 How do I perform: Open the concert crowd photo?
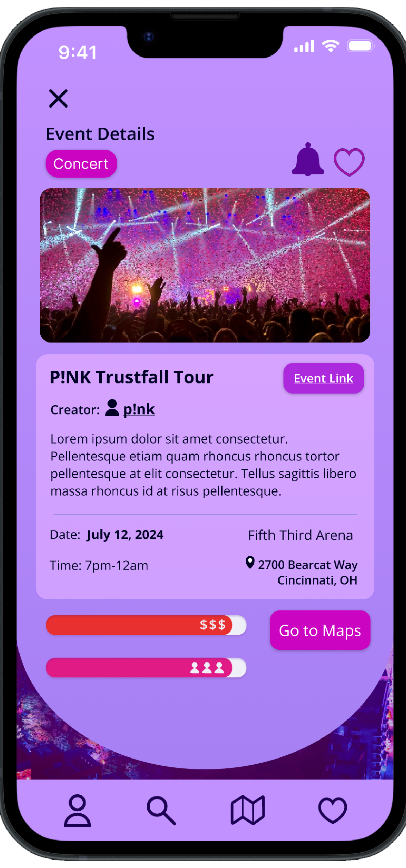pyautogui.click(x=205, y=265)
